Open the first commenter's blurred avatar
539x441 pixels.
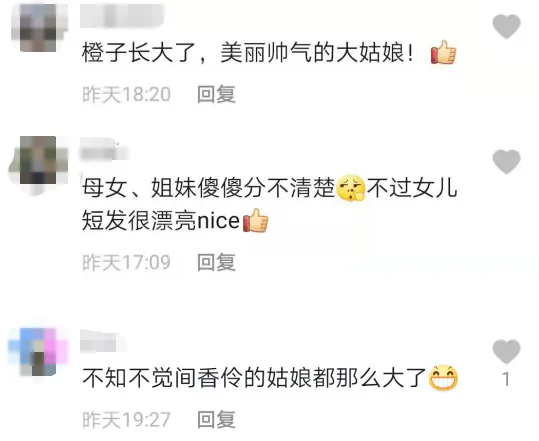pyautogui.click(x=38, y=27)
